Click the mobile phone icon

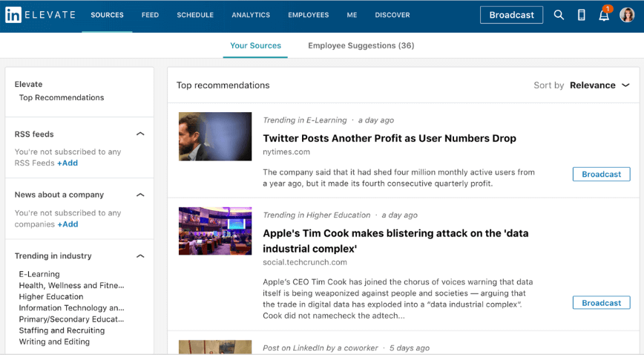point(581,15)
